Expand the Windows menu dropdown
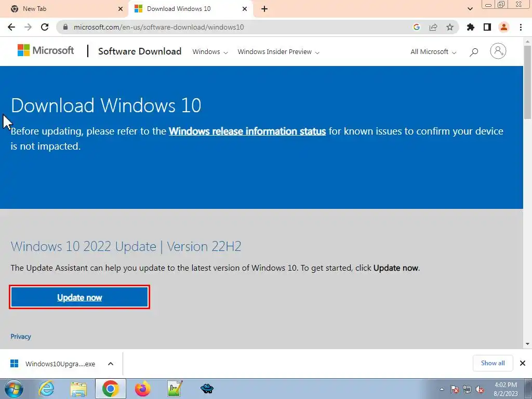532x399 pixels. coord(210,52)
